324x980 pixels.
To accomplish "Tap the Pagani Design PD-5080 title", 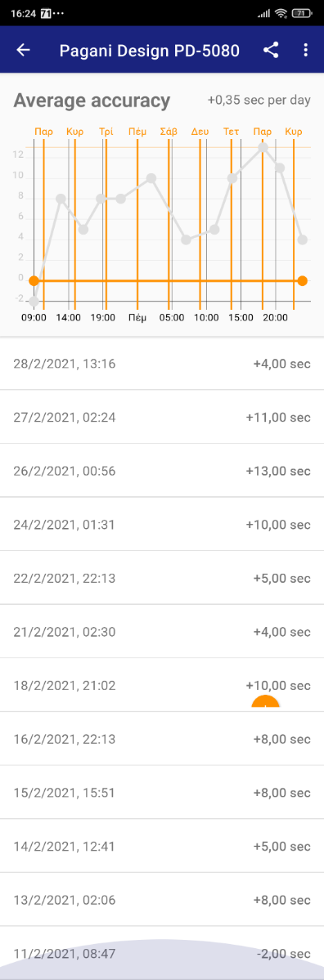I will coord(150,51).
